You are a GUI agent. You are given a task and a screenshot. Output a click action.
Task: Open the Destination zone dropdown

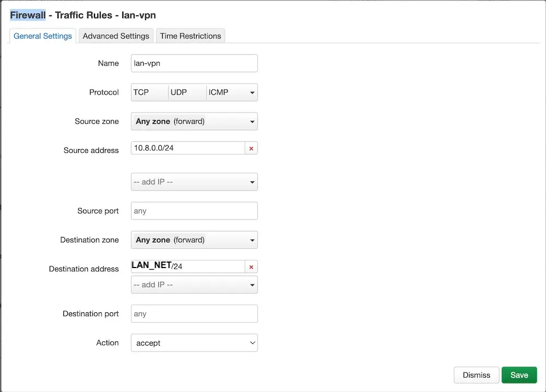coord(194,240)
